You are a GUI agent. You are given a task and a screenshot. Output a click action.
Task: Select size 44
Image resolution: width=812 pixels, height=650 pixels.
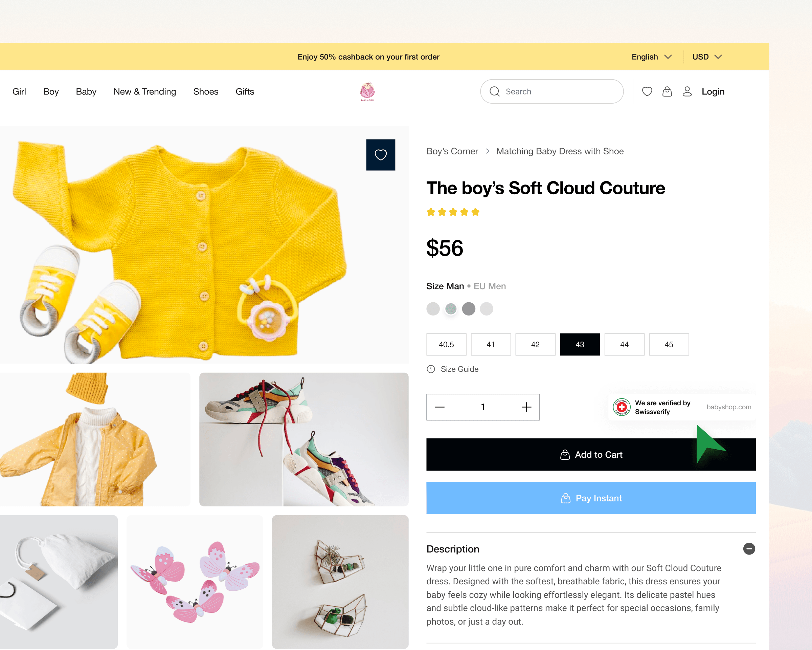[x=624, y=344]
